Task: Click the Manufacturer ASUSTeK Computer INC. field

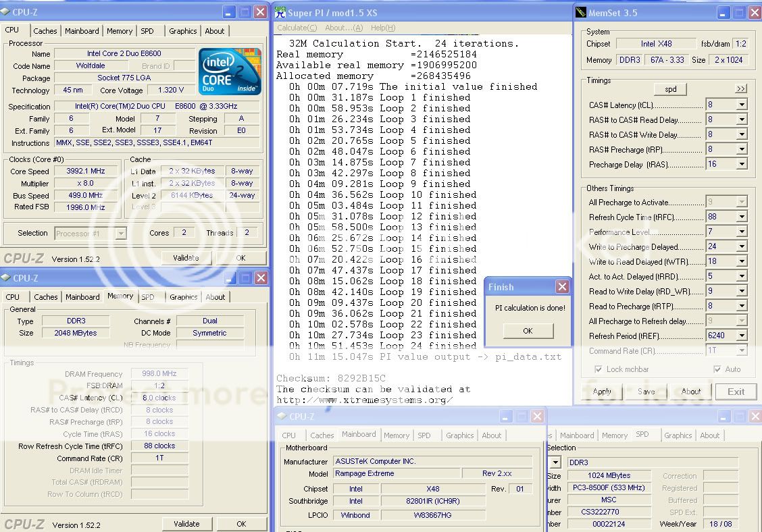Action: point(433,461)
